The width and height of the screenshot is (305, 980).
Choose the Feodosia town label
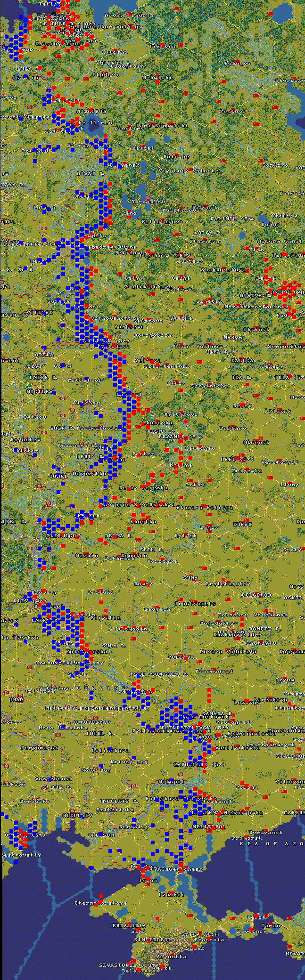pos(209,940)
